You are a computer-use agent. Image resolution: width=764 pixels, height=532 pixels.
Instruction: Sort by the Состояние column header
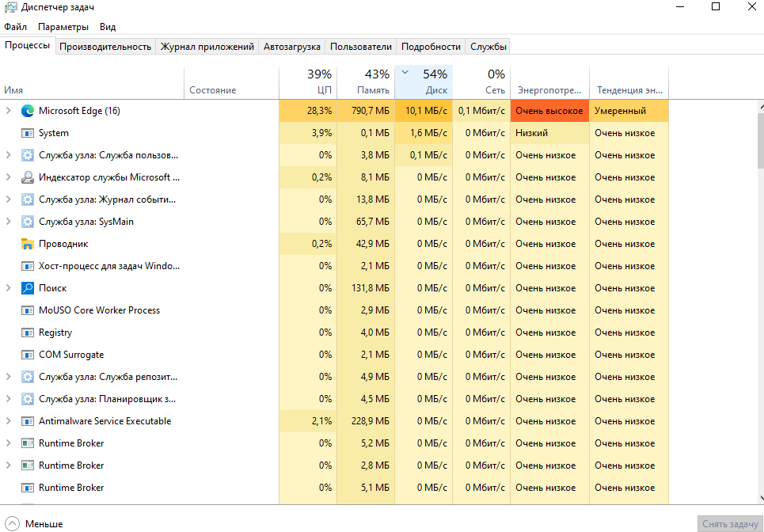[x=231, y=83]
